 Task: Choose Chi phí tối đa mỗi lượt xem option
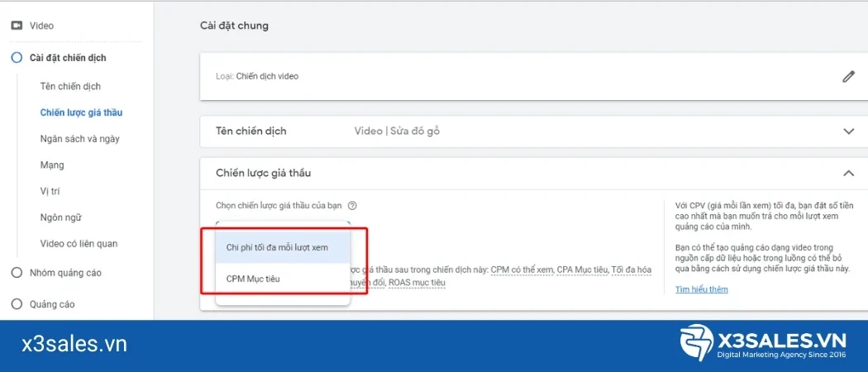pos(283,247)
